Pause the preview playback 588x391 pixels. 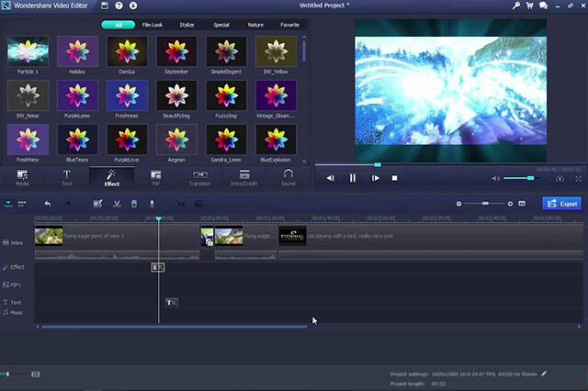click(x=353, y=178)
